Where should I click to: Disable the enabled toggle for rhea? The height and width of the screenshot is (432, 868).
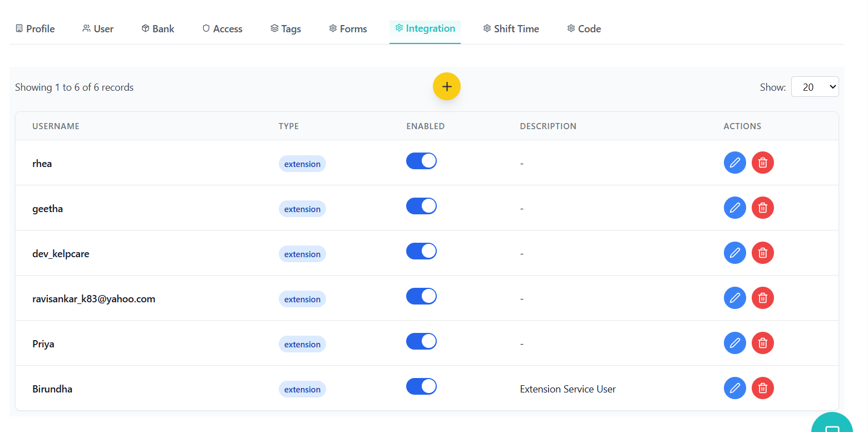pos(421,161)
